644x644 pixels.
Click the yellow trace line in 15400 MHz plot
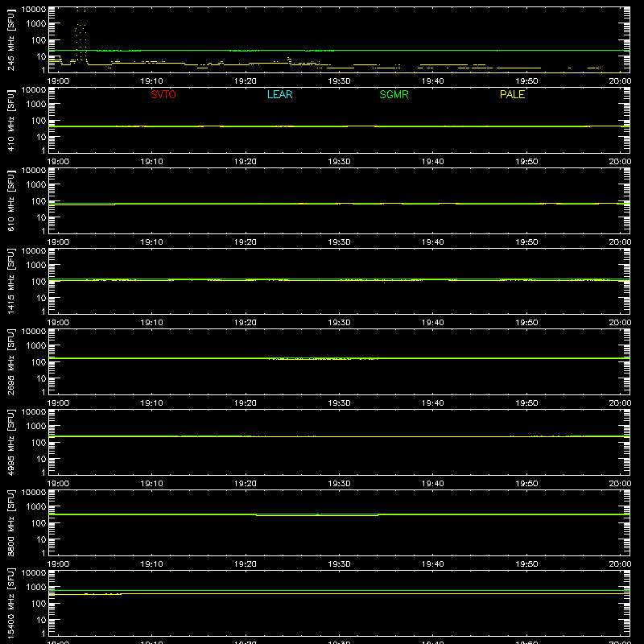339,594
